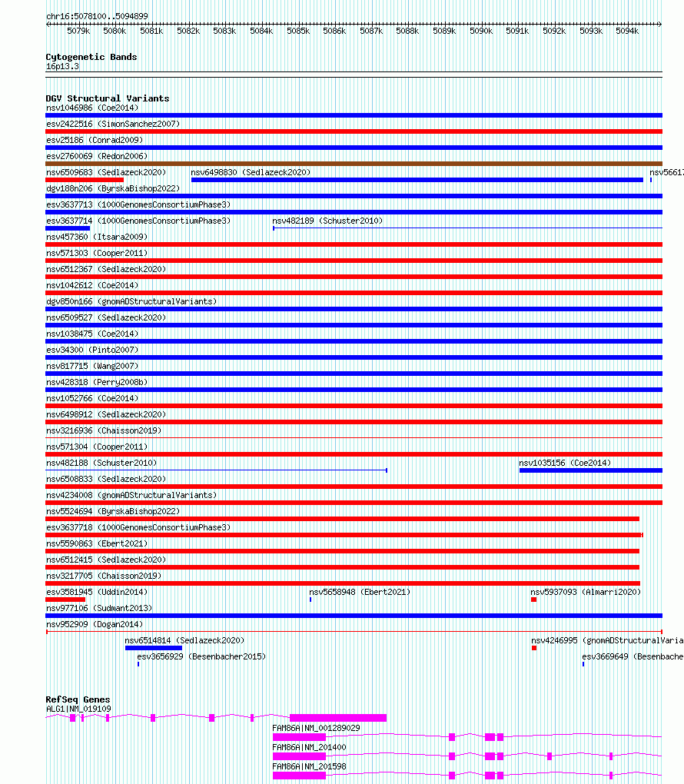Select variant esv2422516 (SimonSanchez2007)
684x784 pixels.
113,124
